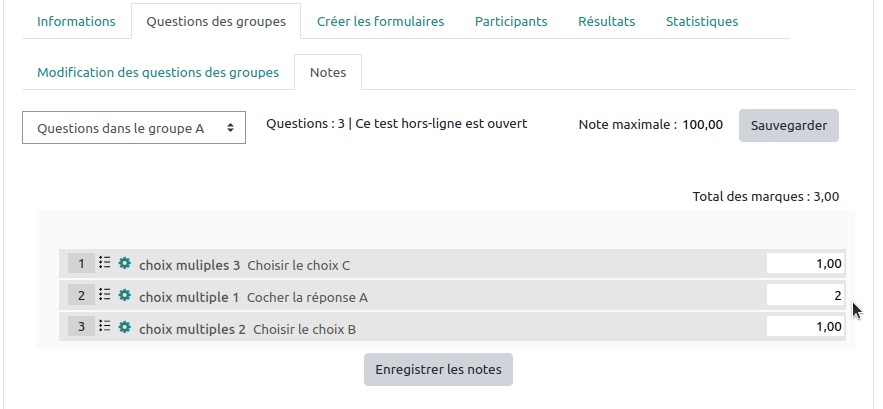The height and width of the screenshot is (409, 883).
Task: Select the Statistiques tab
Action: tap(702, 21)
